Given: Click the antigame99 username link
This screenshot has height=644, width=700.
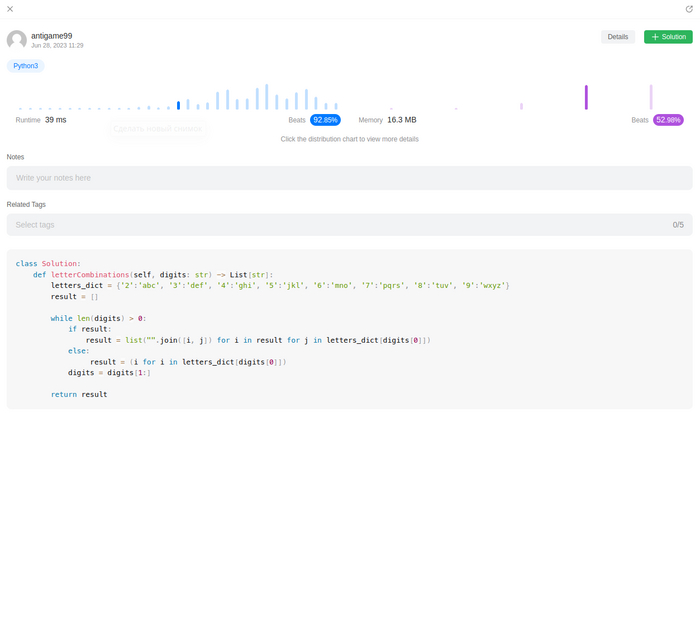Looking at the screenshot, I should coord(52,35).
